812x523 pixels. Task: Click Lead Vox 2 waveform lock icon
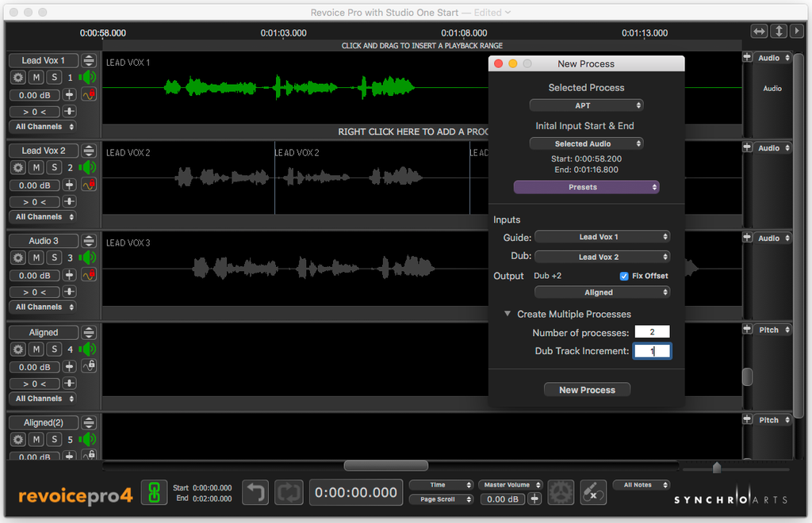(89, 185)
